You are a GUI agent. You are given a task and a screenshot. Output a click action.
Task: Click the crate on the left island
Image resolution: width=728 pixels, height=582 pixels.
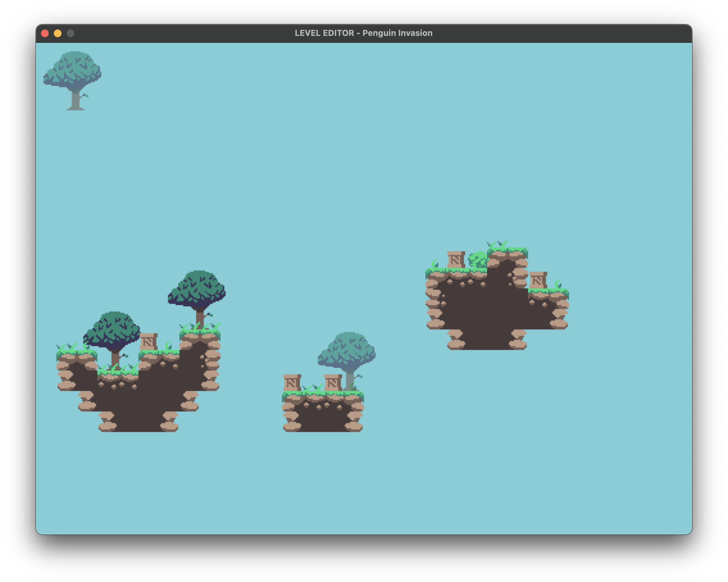point(149,342)
